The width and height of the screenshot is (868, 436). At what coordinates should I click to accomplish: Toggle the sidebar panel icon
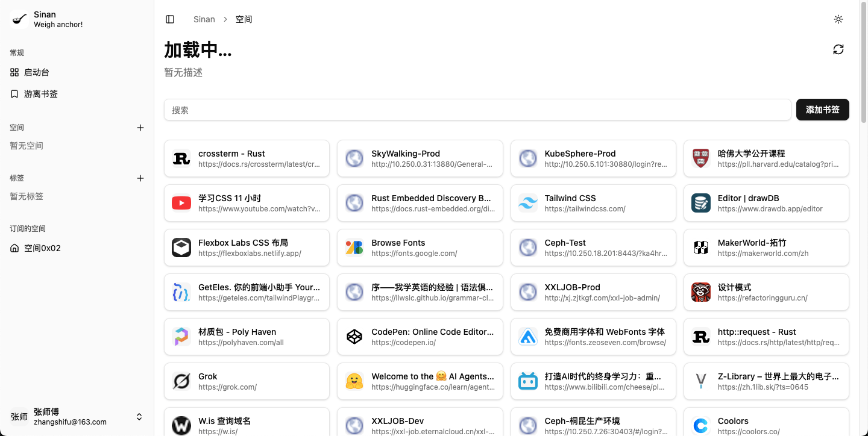pos(170,19)
